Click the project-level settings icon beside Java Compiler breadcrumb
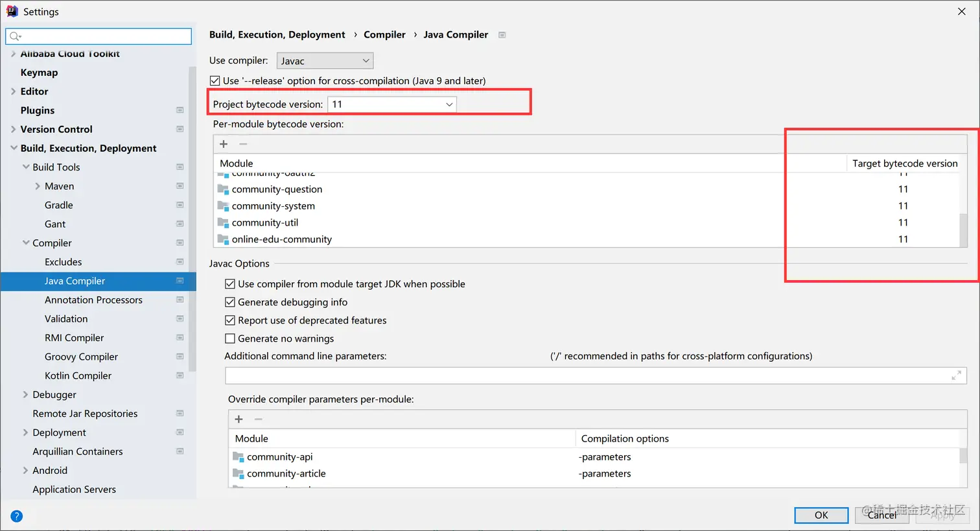 [502, 35]
